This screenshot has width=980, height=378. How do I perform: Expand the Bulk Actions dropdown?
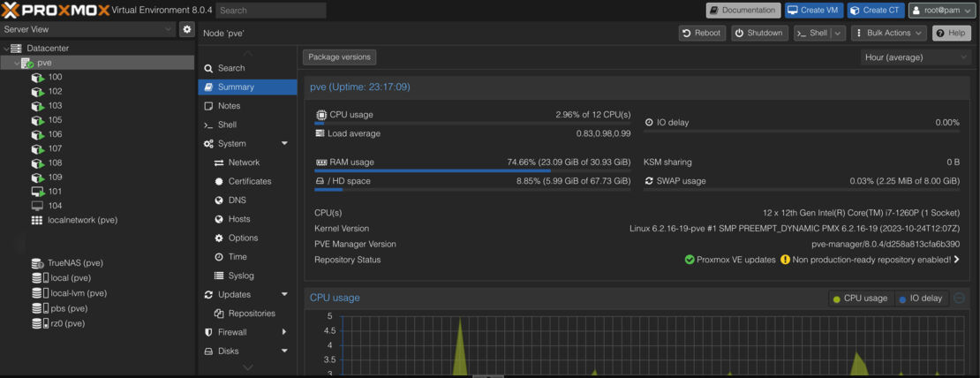coord(888,33)
